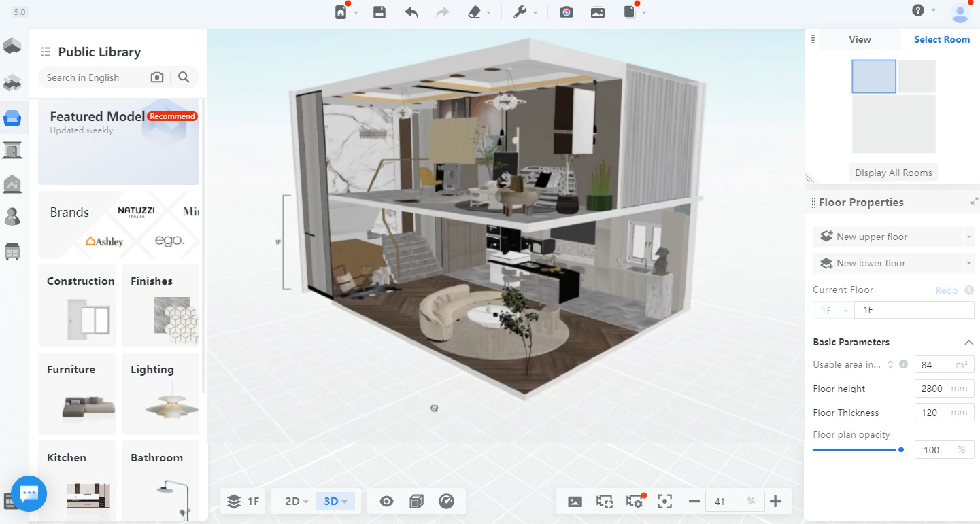Open the wrench tools menu
980x524 pixels.
click(x=520, y=12)
